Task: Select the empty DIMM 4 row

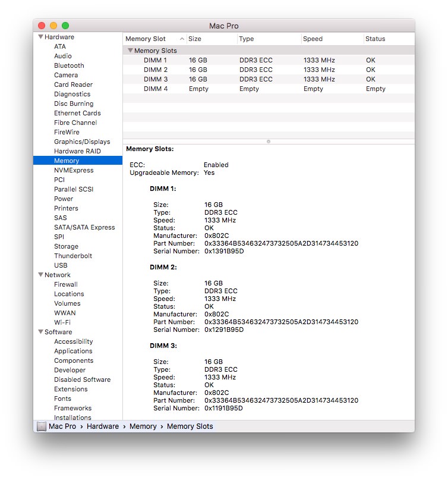Action: coord(269,89)
